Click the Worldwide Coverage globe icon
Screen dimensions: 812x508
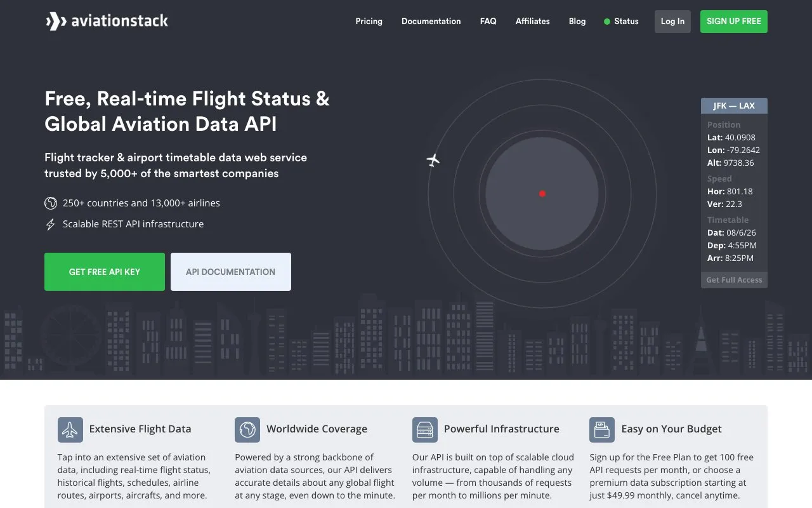point(247,430)
